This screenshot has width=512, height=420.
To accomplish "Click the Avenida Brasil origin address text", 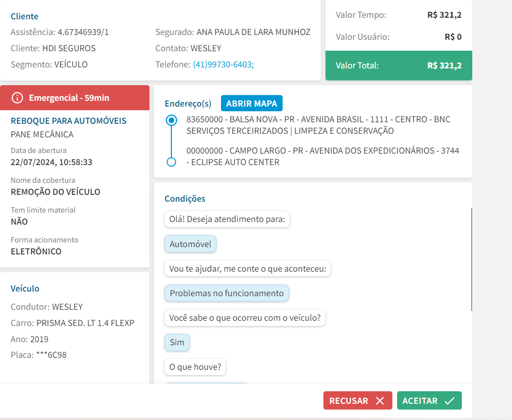I will 318,125.
